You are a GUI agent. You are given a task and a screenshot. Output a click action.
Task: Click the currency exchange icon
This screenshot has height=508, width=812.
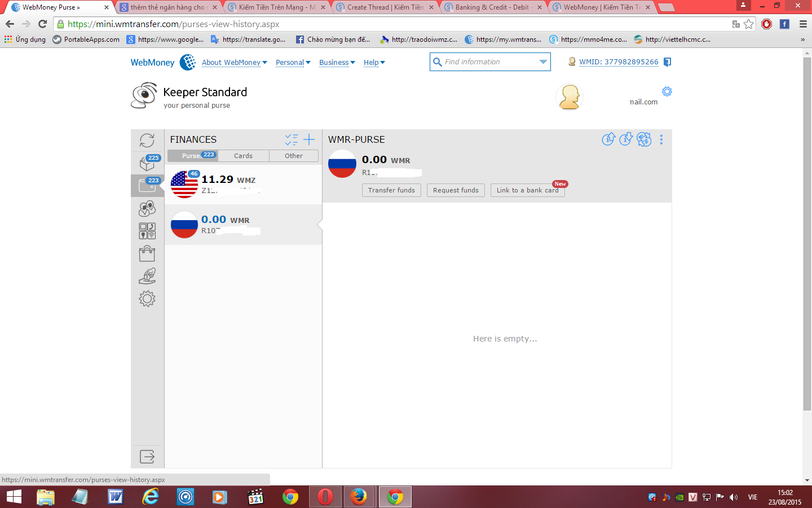(644, 139)
